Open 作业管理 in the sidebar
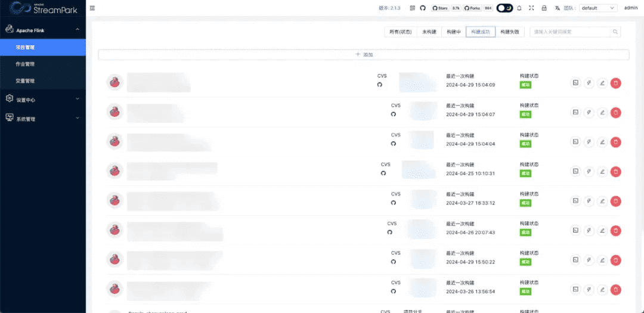This screenshot has width=644, height=313. point(26,64)
